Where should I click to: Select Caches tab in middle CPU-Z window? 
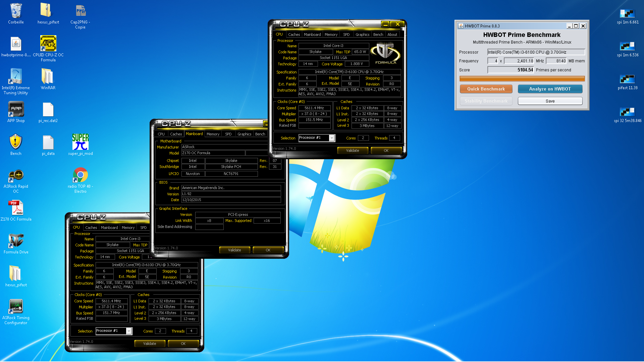tap(176, 134)
